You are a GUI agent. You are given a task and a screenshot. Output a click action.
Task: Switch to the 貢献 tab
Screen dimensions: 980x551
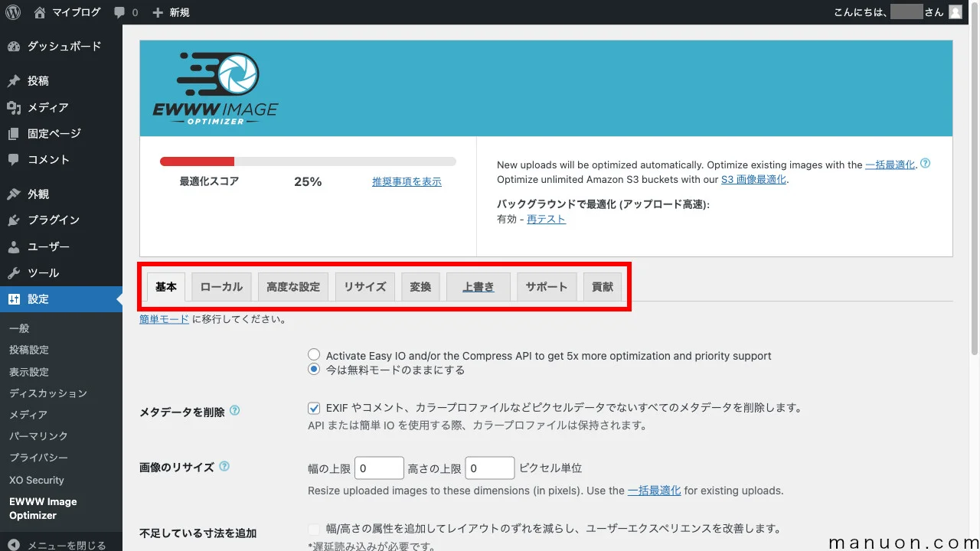pyautogui.click(x=603, y=287)
